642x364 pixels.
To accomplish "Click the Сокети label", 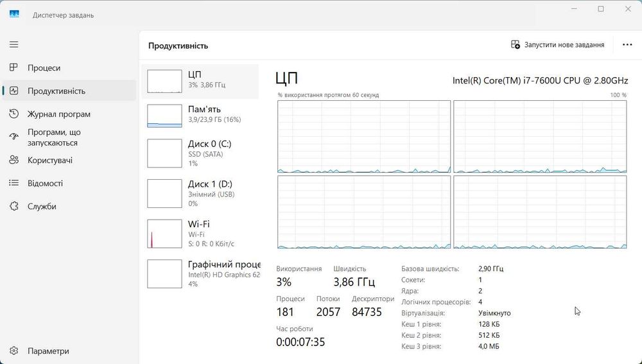I will point(413,280).
